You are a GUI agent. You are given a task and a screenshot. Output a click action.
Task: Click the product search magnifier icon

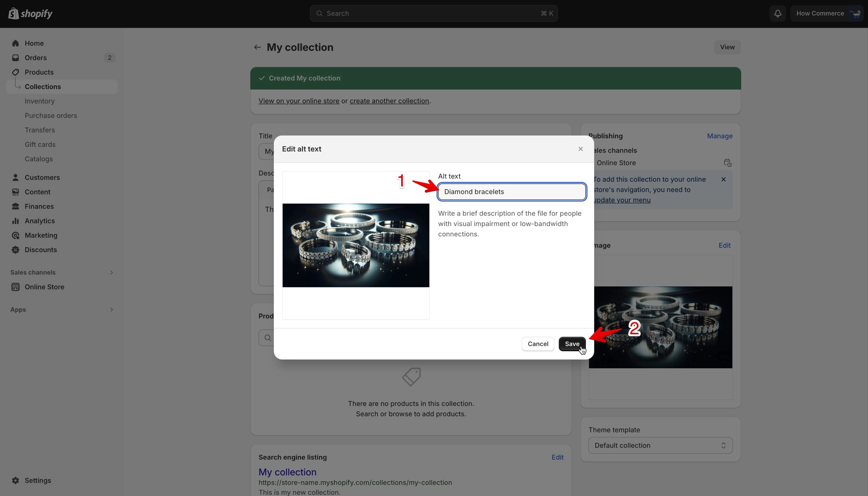point(268,338)
